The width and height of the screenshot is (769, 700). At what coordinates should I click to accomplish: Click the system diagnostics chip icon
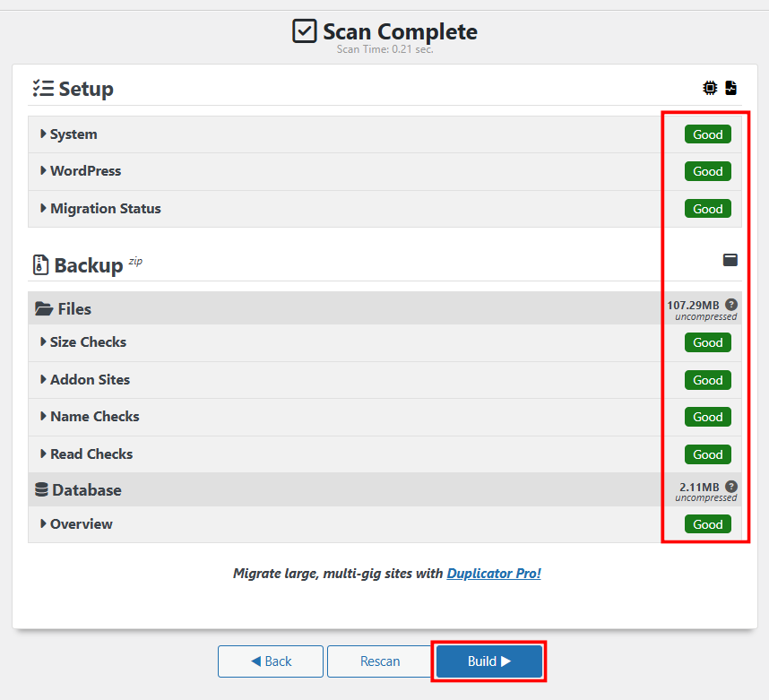click(710, 88)
